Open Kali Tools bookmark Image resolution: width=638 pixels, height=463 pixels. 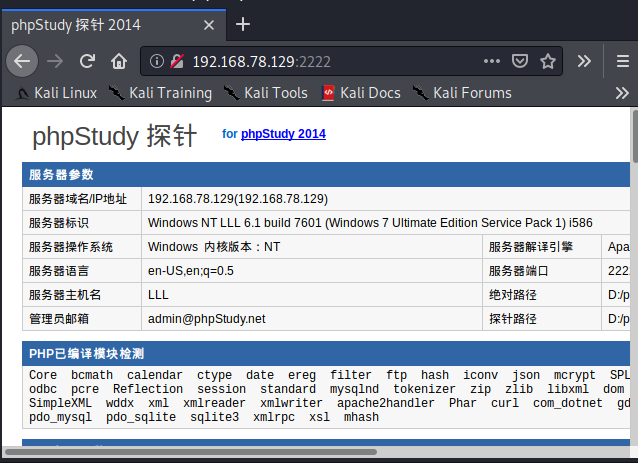coord(266,93)
